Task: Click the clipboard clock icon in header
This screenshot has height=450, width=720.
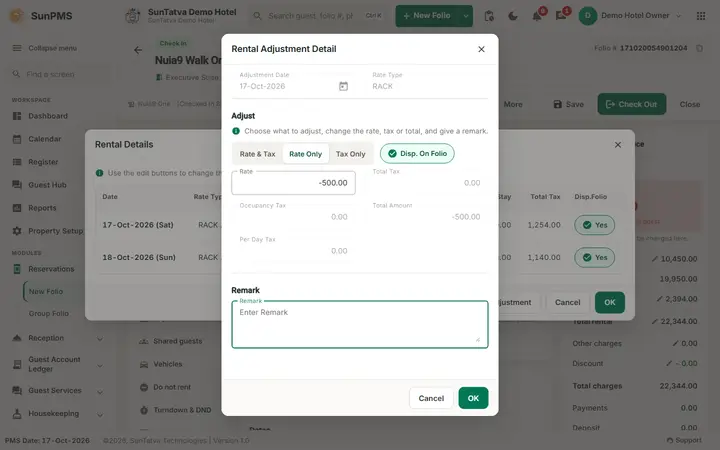Action: (x=489, y=16)
